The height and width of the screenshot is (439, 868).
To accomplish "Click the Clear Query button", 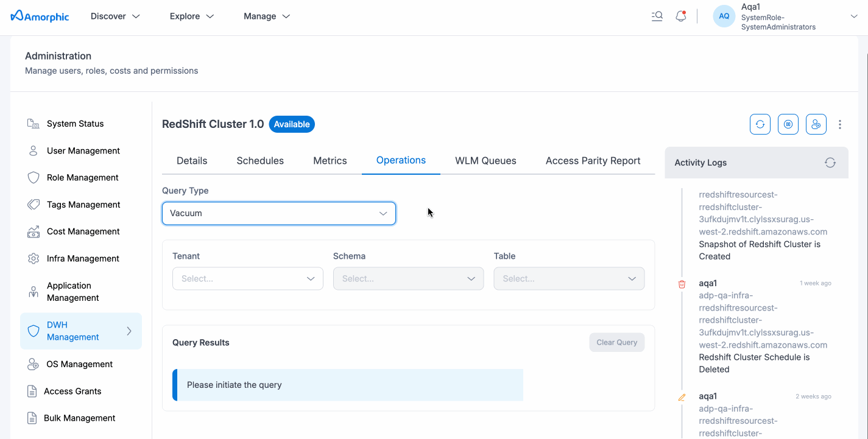I will [x=616, y=342].
